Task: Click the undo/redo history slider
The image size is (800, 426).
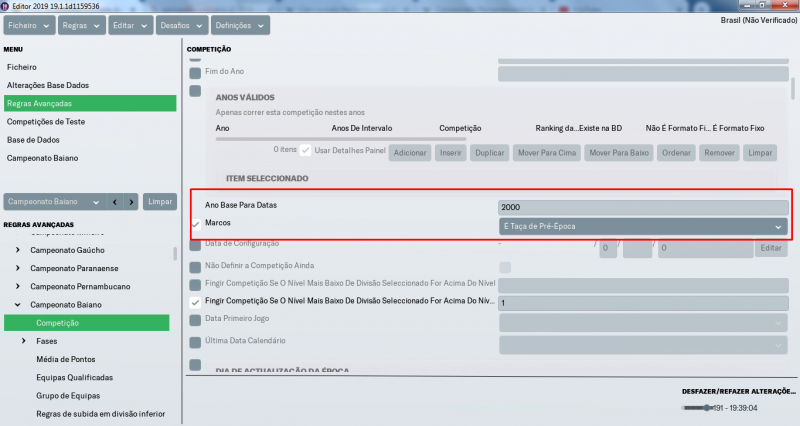Action: coord(707,408)
